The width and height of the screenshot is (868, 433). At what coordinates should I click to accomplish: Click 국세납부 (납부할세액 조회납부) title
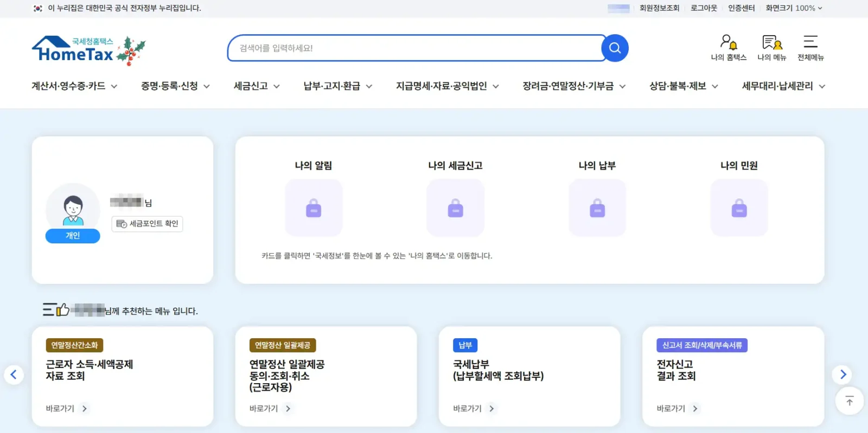(x=498, y=370)
